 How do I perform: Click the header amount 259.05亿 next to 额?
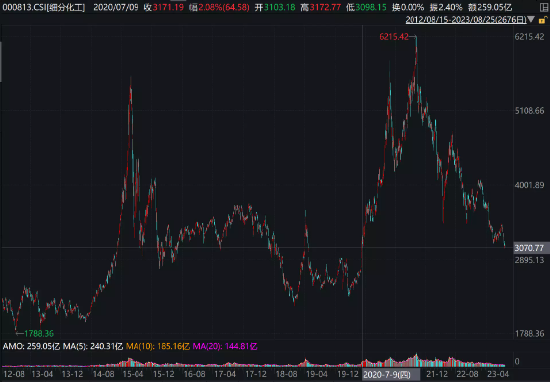click(x=496, y=7)
